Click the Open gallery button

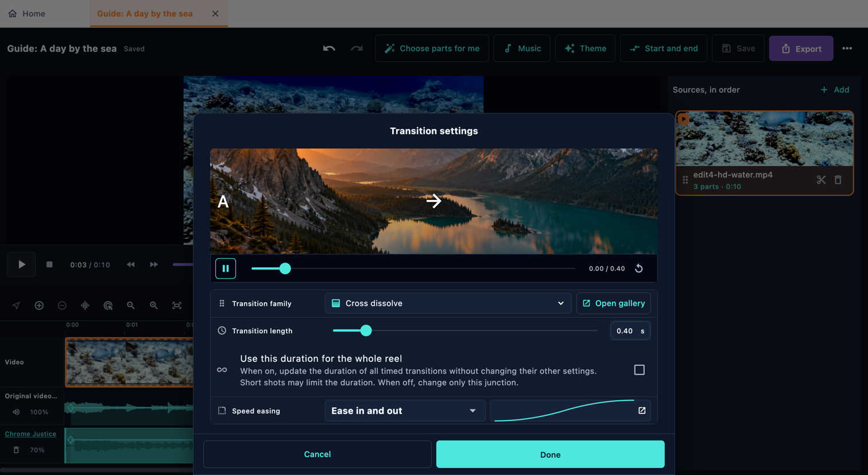614,303
